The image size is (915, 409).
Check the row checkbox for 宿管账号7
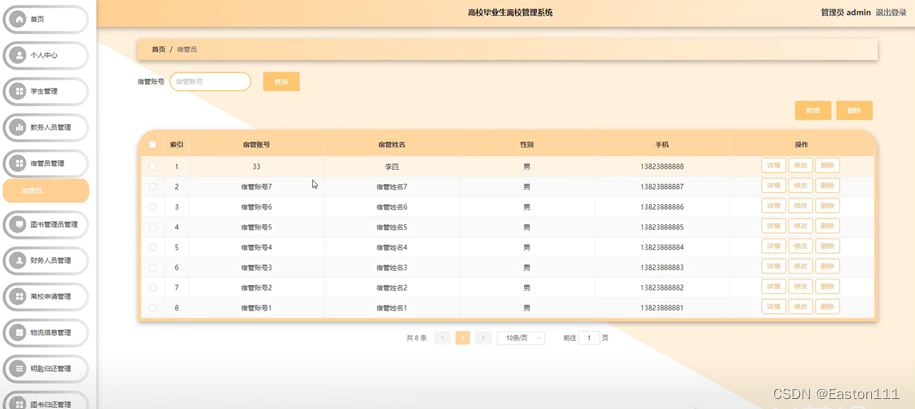pyautogui.click(x=153, y=187)
